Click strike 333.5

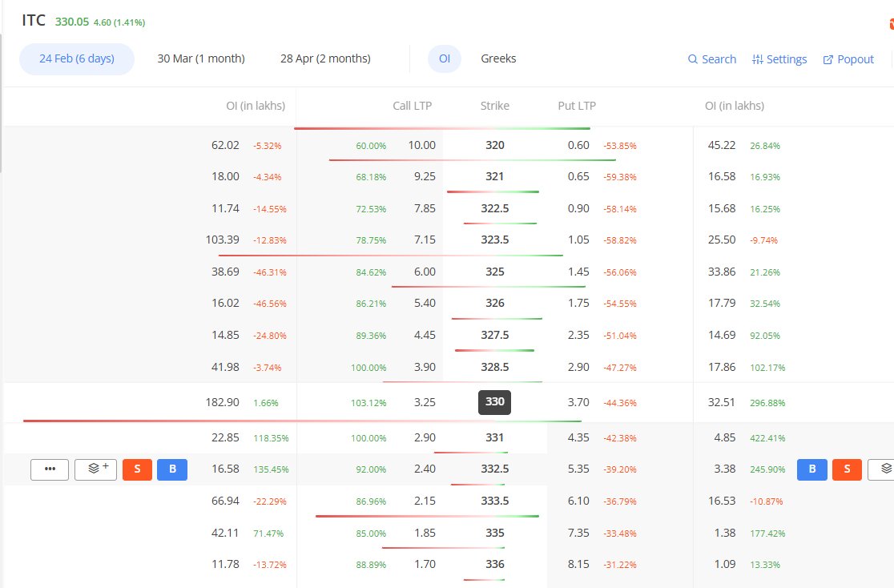click(495, 501)
